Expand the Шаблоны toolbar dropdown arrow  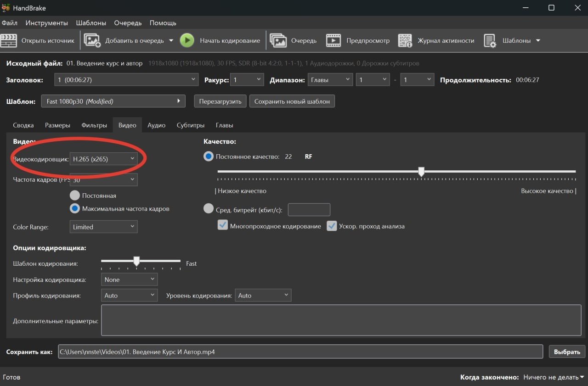pyautogui.click(x=537, y=40)
